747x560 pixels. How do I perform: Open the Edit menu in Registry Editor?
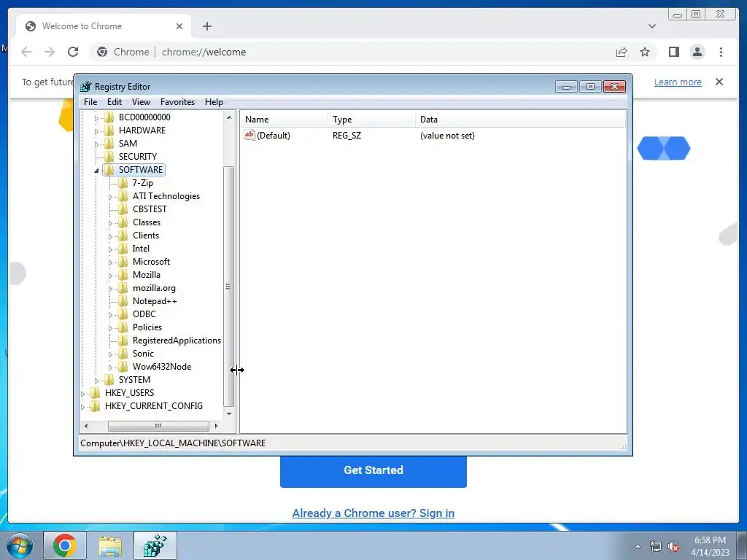pos(115,102)
